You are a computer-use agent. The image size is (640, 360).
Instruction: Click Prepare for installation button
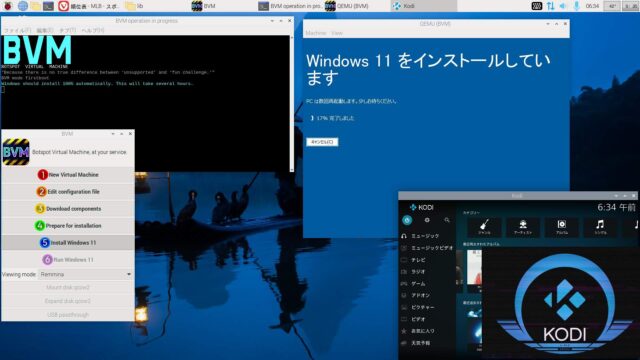point(68,226)
